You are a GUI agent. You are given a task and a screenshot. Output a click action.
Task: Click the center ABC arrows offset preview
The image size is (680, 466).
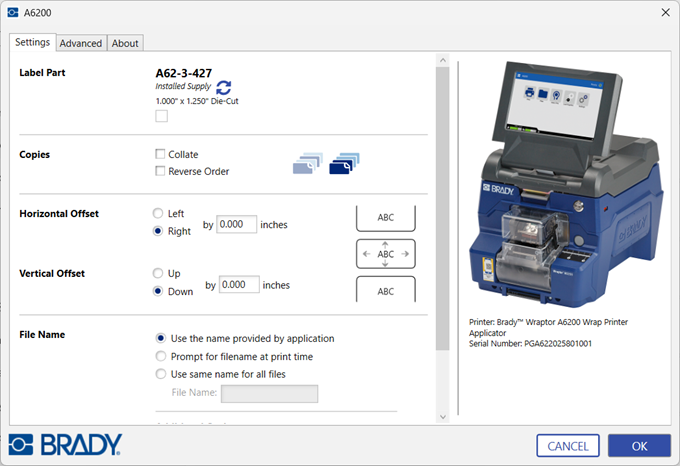coord(385,254)
